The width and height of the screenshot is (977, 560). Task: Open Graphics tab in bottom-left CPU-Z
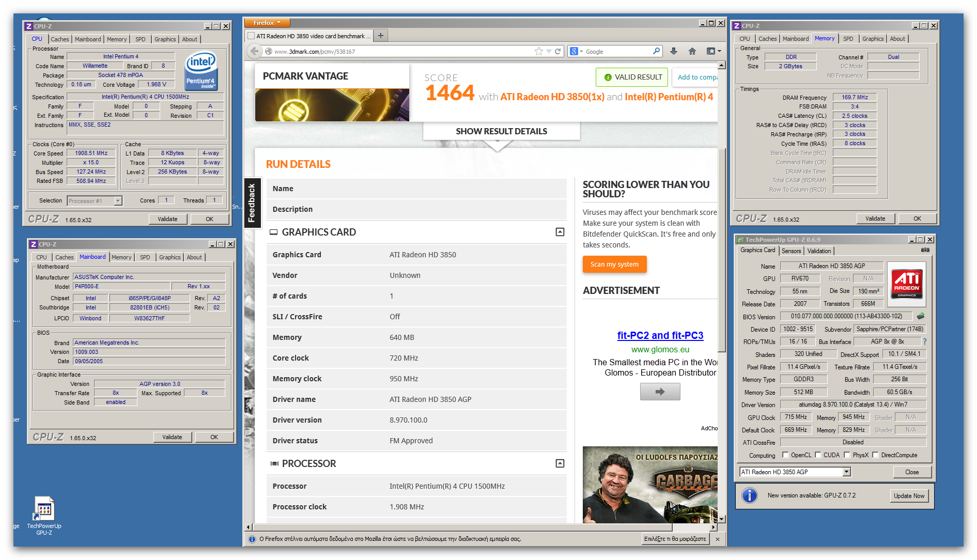(169, 257)
